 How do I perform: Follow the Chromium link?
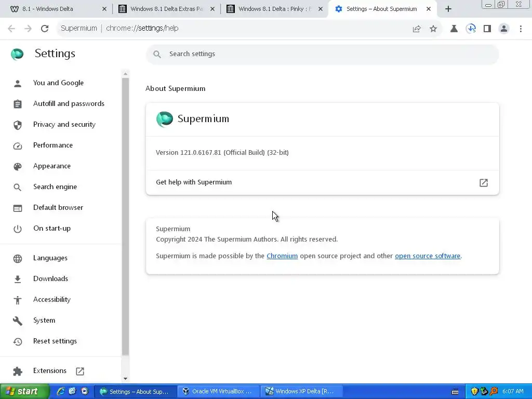282,256
